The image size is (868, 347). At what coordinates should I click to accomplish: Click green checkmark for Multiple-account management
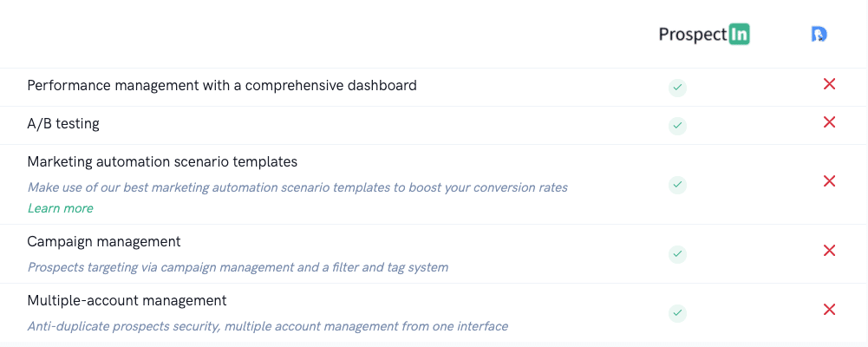tap(677, 313)
